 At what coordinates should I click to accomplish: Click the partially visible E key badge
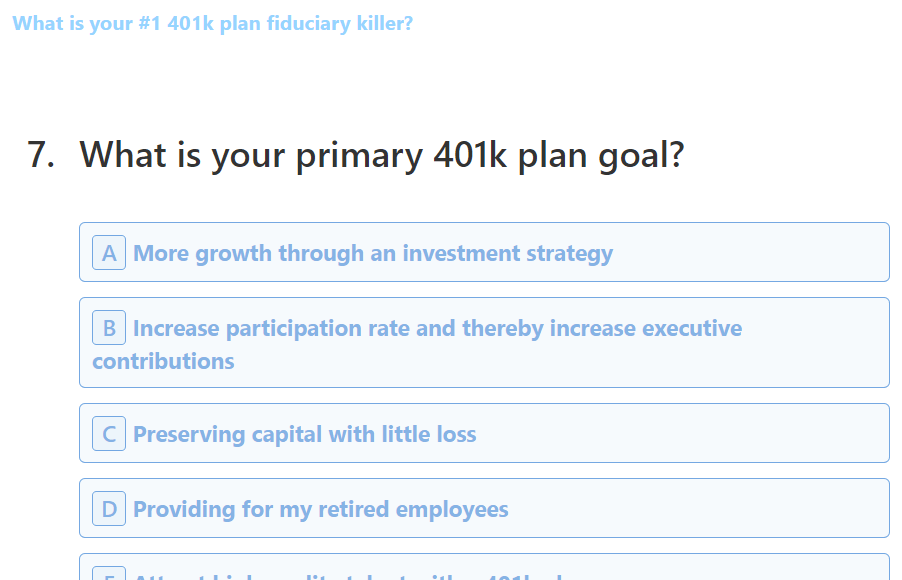109,575
